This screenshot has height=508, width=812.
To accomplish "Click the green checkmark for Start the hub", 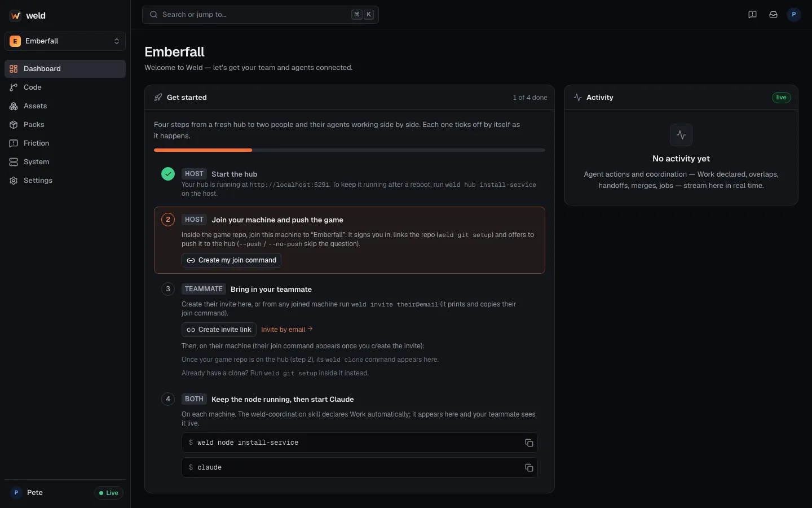I will [x=168, y=174].
